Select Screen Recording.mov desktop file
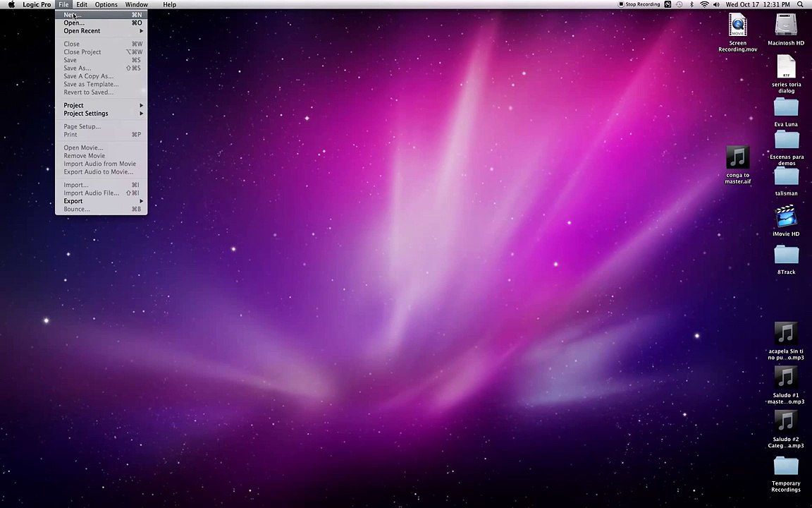Screen dimensions: 812x508 click(x=737, y=32)
